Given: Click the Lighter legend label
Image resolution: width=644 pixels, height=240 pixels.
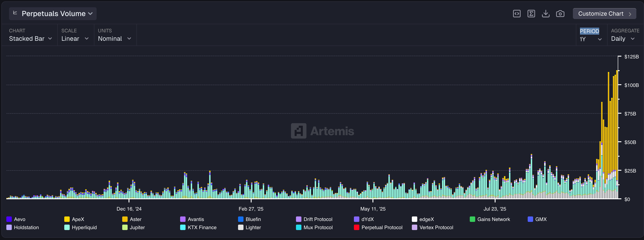Looking at the screenshot, I should pyautogui.click(x=253, y=228).
